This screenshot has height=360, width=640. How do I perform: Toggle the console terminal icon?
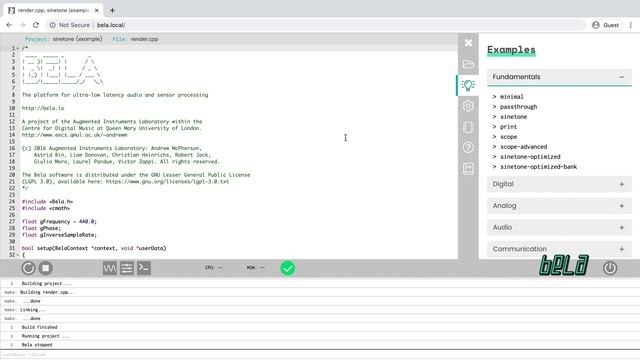click(x=144, y=268)
